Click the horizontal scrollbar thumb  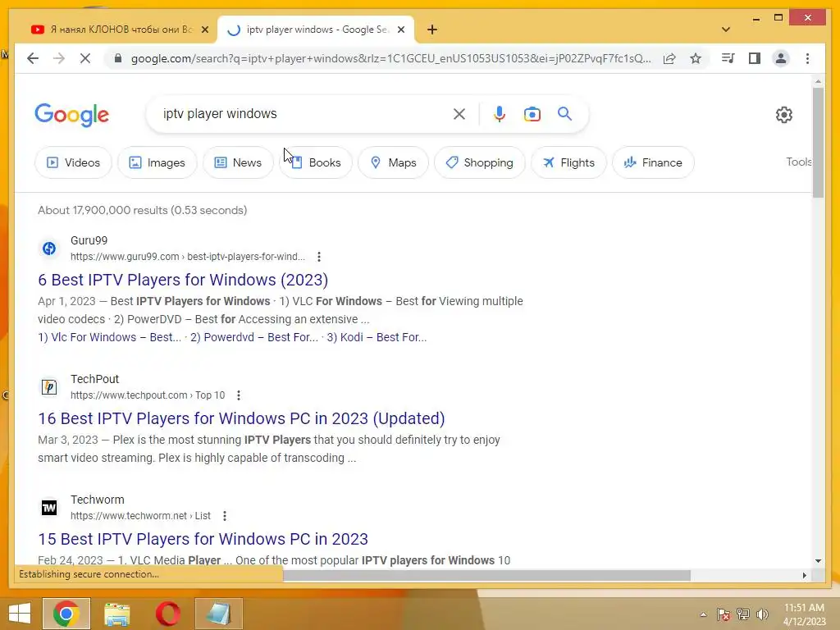click(486, 575)
